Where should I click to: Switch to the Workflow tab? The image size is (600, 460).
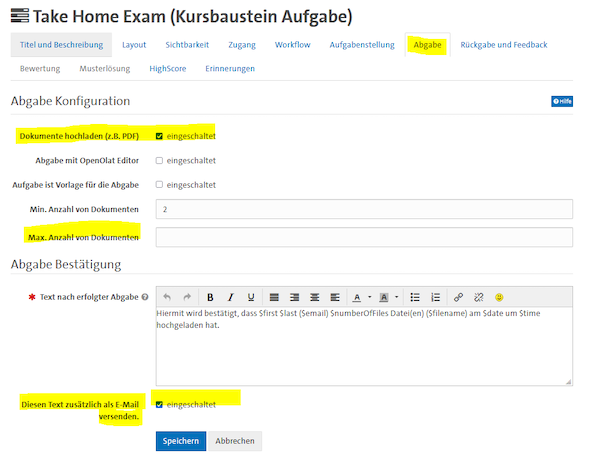292,44
